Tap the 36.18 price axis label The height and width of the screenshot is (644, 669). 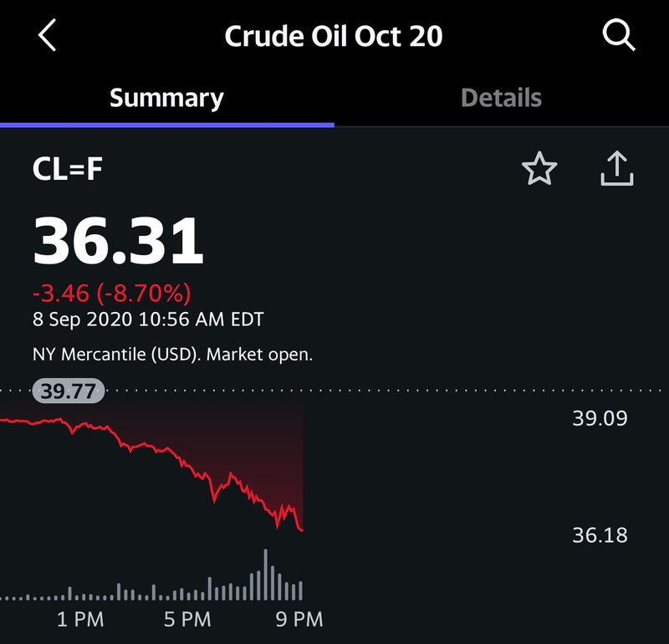[600, 535]
